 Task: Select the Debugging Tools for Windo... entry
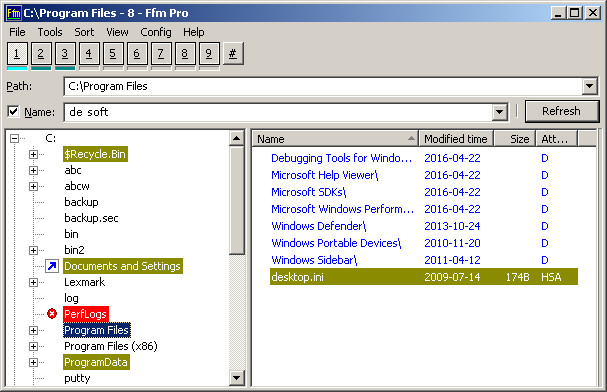pyautogui.click(x=341, y=158)
